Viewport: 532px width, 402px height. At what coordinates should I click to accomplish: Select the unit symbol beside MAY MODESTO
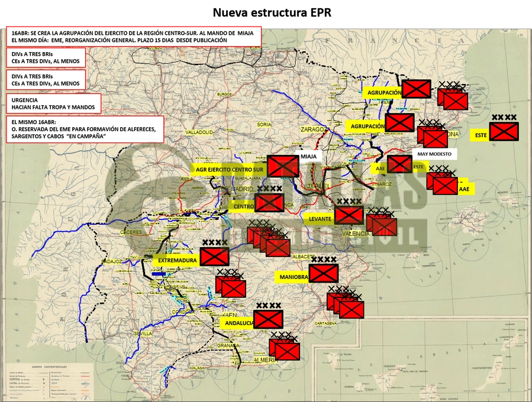tap(399, 164)
